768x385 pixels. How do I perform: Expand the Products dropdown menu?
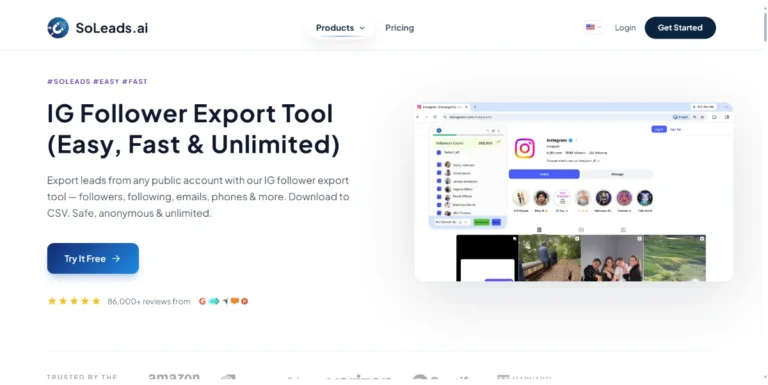(340, 28)
